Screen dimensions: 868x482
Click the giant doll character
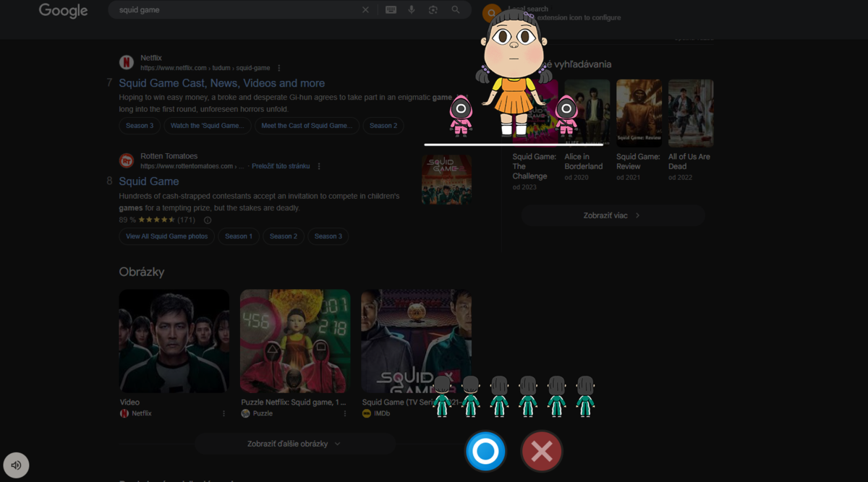coord(514,72)
